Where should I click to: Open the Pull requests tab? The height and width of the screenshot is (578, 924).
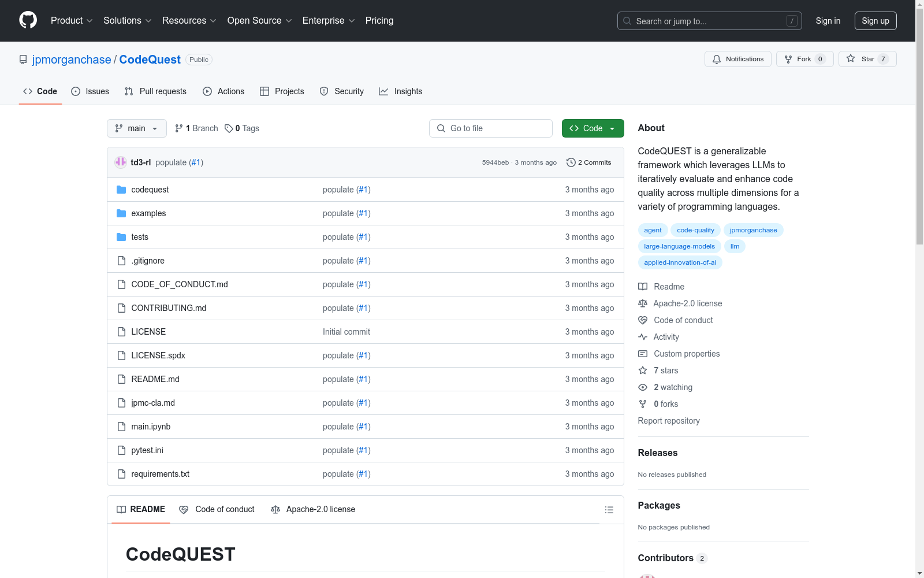coord(155,91)
